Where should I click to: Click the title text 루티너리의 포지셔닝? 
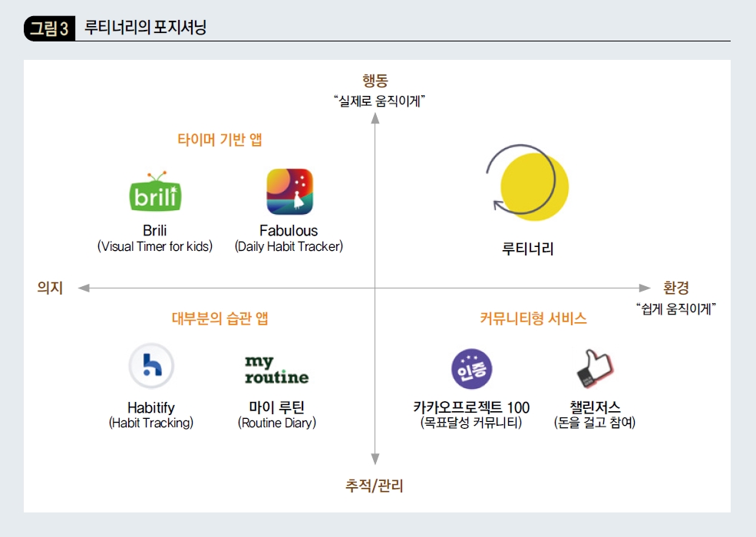tap(145, 27)
